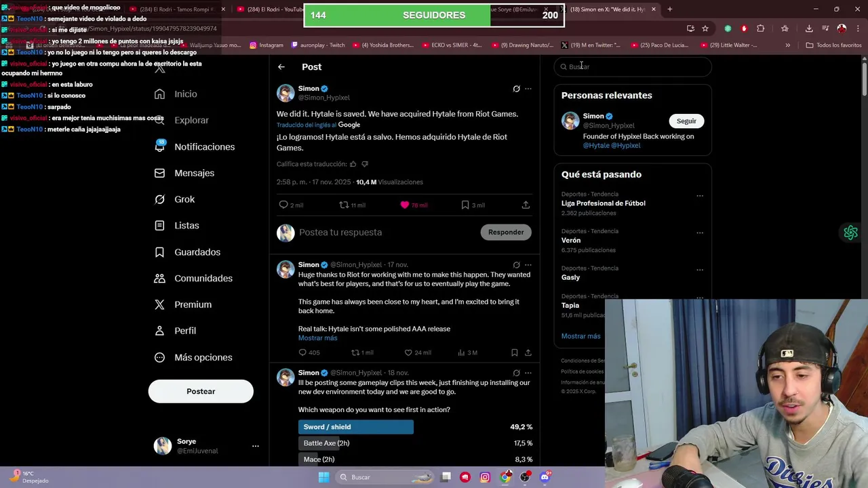Click the ChatGPT extension icon on page edge
Viewport: 868px width, 488px height.
[x=850, y=232]
